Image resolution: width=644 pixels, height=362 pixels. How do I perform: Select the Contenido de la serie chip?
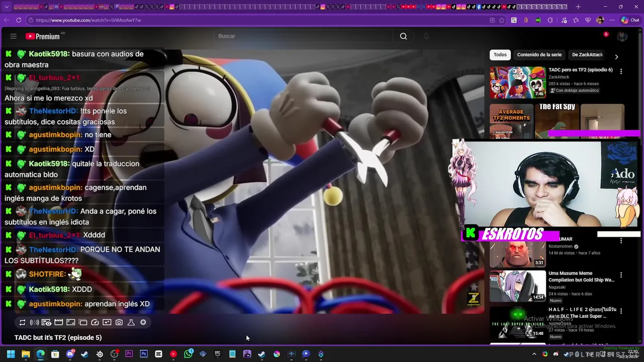[539, 55]
